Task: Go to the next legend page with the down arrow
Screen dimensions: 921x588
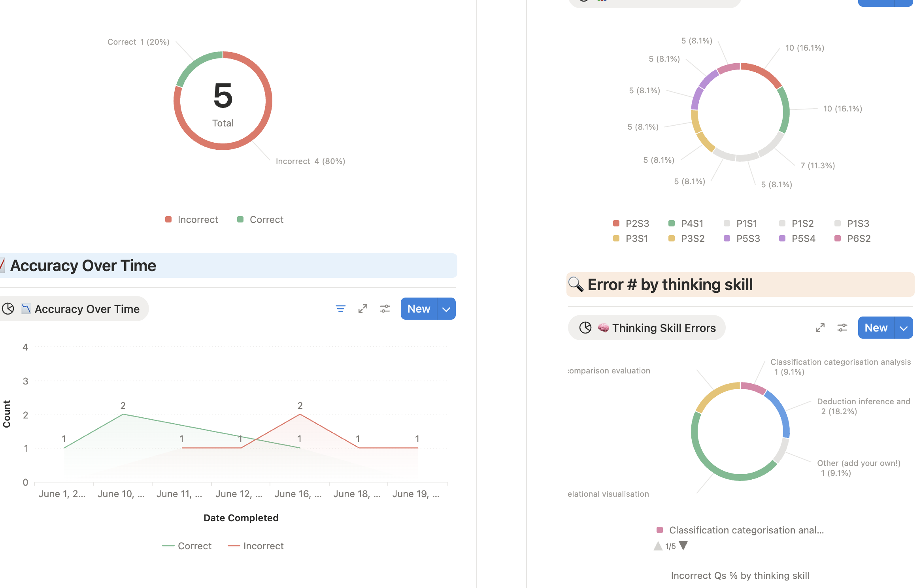Action: tap(683, 546)
